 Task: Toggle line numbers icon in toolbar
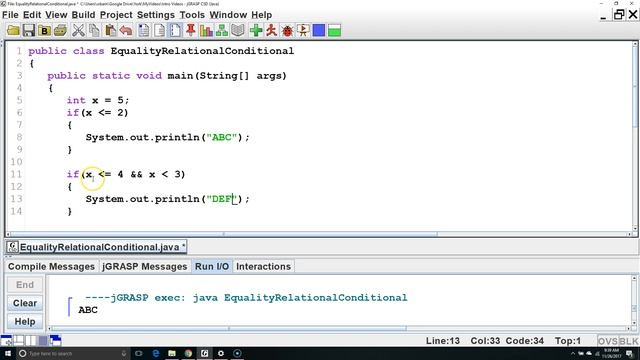point(175,31)
